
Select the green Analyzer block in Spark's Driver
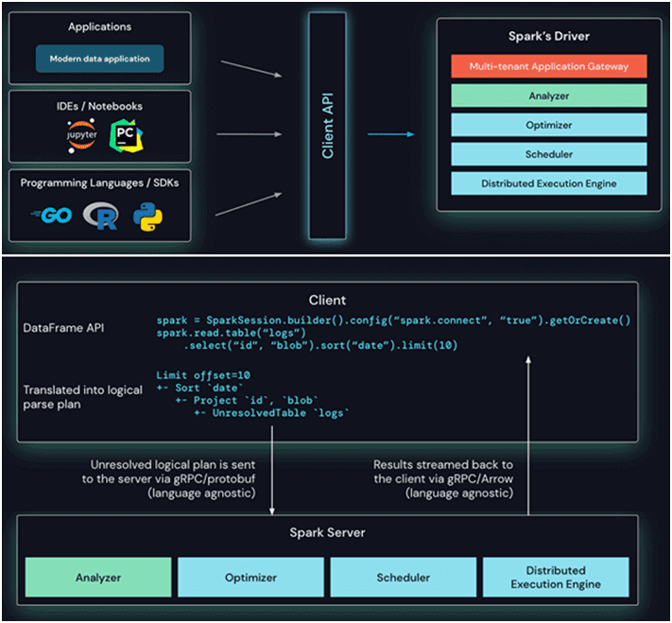[x=549, y=95]
